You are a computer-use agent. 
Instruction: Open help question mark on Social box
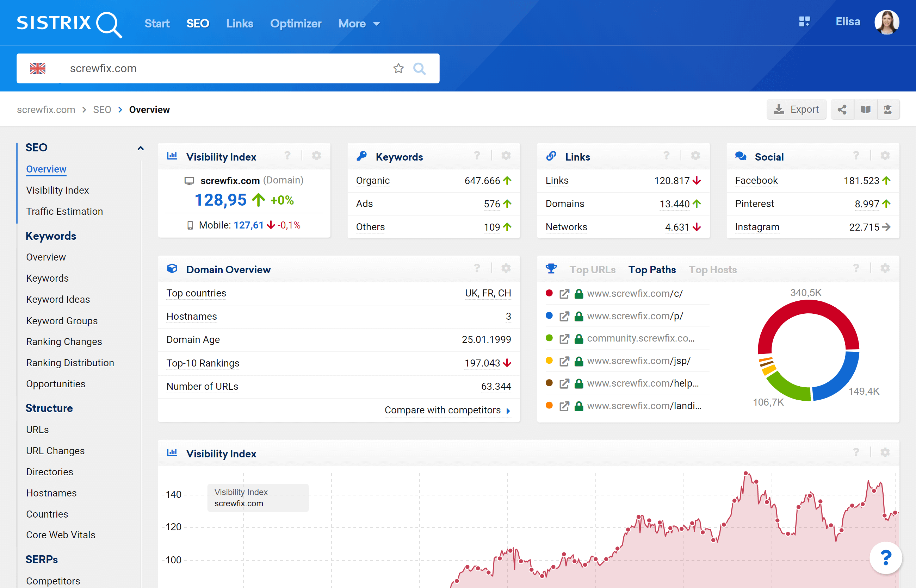856,156
